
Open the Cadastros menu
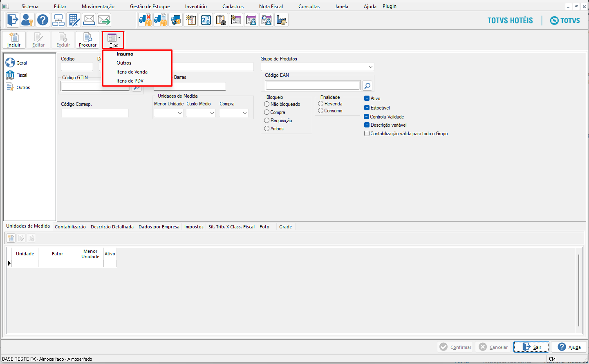pyautogui.click(x=233, y=7)
